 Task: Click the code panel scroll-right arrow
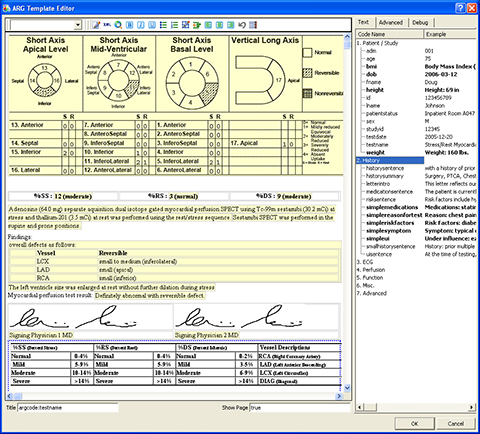471,407
